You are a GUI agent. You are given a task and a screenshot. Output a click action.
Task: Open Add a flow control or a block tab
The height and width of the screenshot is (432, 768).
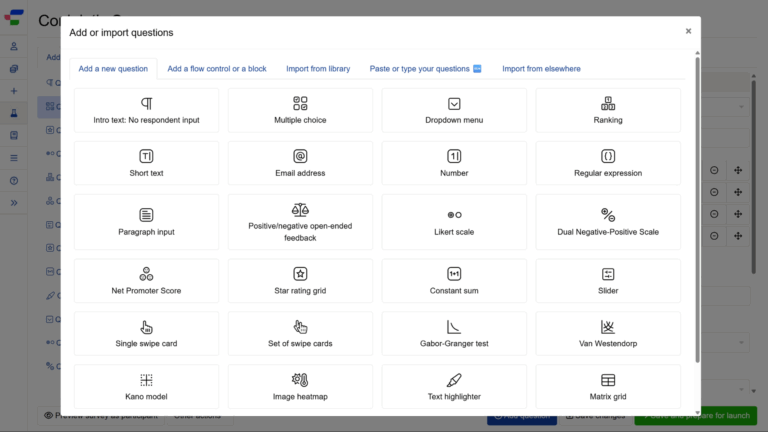[217, 69]
